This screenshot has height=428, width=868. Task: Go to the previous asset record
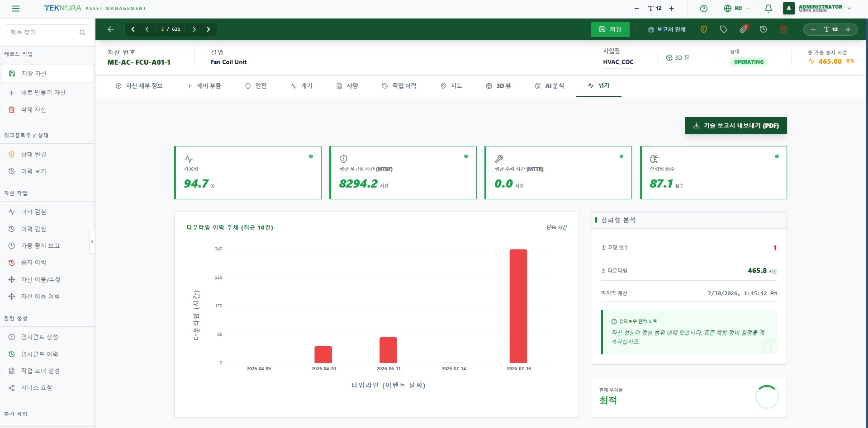pos(147,29)
